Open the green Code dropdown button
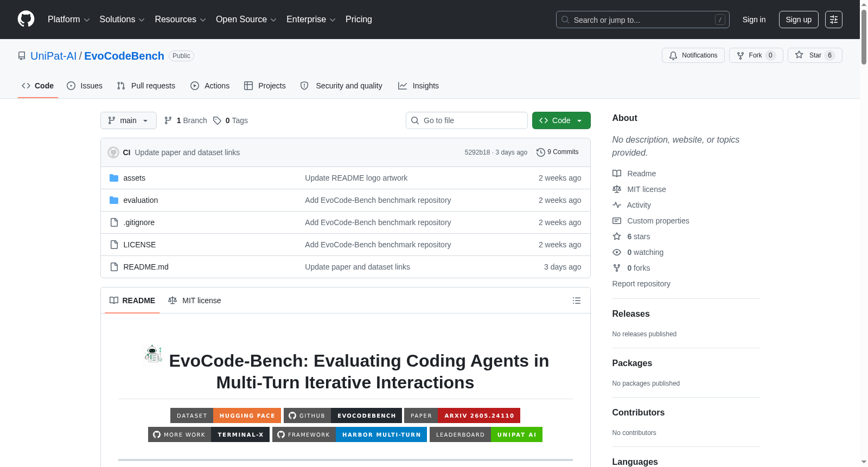The height and width of the screenshot is (467, 868). click(x=561, y=120)
